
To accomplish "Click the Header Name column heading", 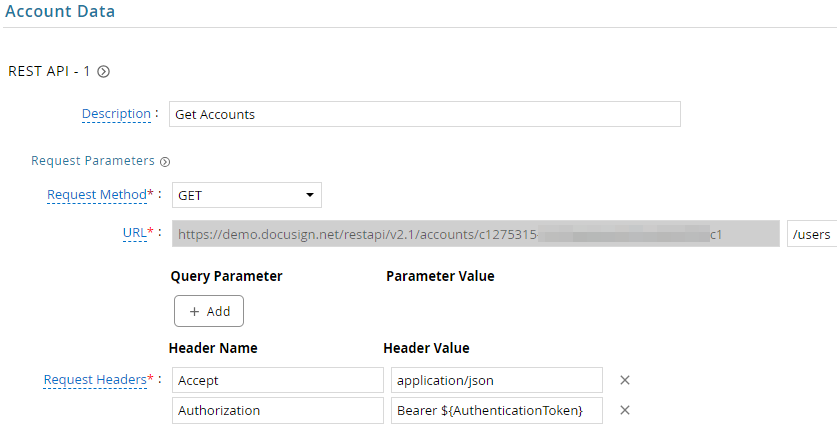I will tap(213, 348).
